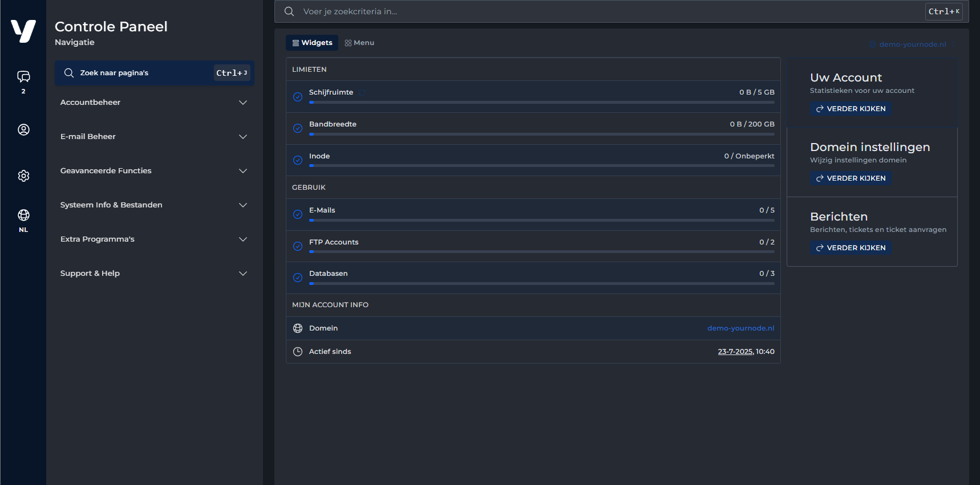Click the magnifier icon in page search
The image size is (980, 485).
coord(69,73)
